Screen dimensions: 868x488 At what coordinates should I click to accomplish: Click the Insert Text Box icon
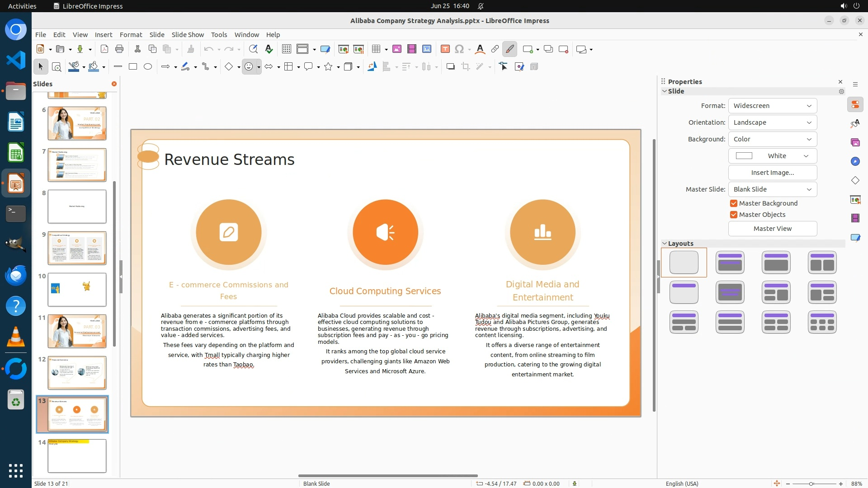click(x=445, y=49)
